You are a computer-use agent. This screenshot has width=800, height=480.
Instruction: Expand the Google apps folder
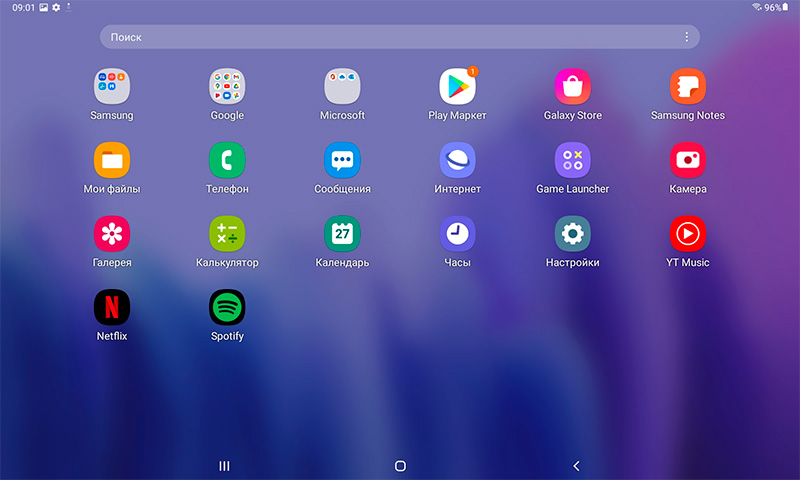point(227,87)
